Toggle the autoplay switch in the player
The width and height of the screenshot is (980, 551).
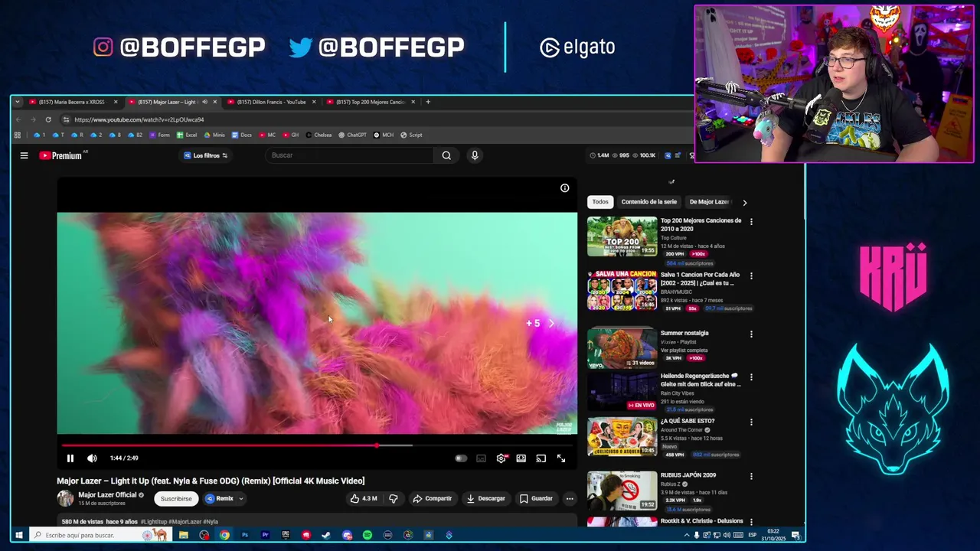(461, 458)
